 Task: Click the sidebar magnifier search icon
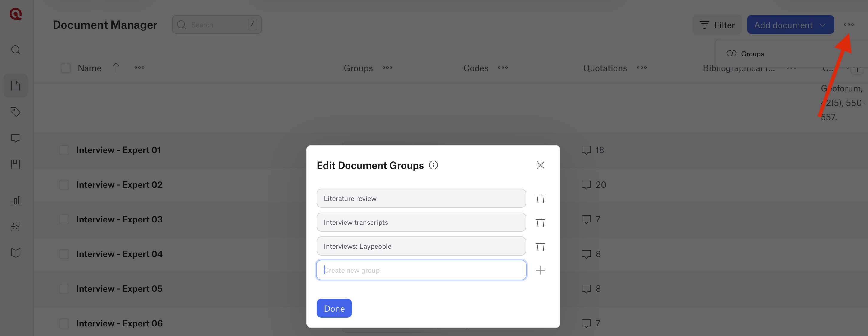coord(16,50)
